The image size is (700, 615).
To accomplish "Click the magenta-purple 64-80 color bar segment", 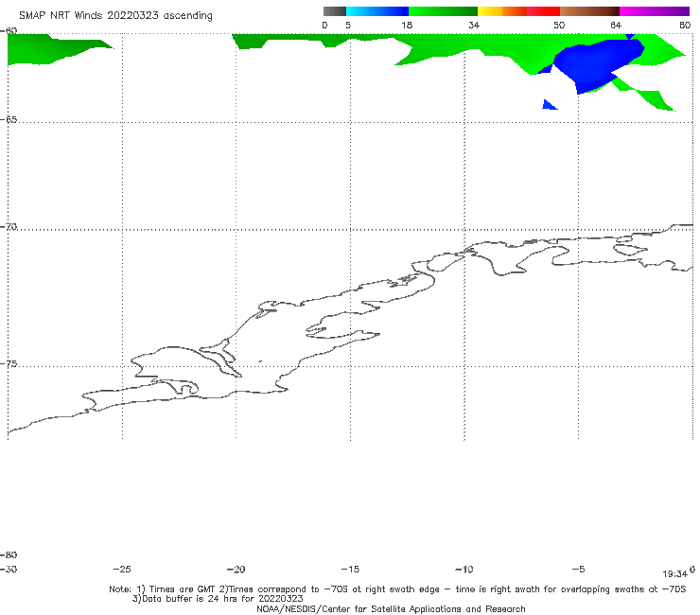I will 655,11.
